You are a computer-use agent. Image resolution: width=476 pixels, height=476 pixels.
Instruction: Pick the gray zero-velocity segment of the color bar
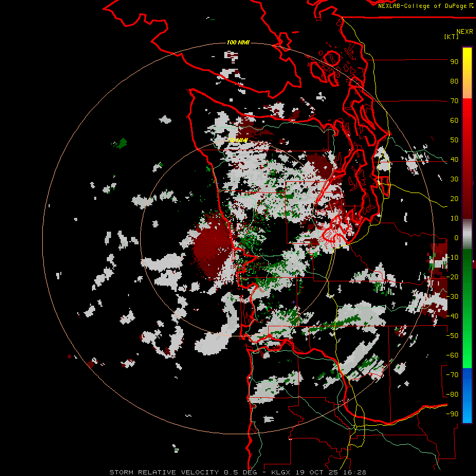click(467, 234)
